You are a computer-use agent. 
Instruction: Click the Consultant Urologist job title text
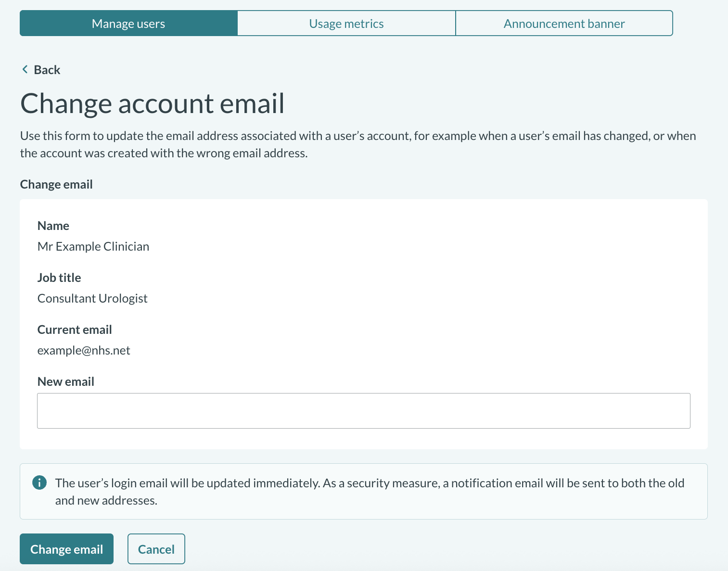click(x=92, y=298)
